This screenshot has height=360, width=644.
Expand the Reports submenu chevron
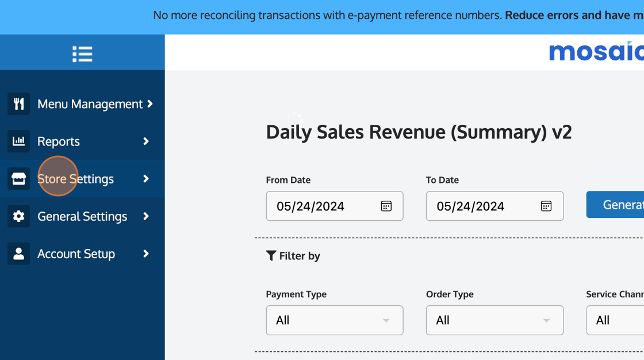(146, 141)
